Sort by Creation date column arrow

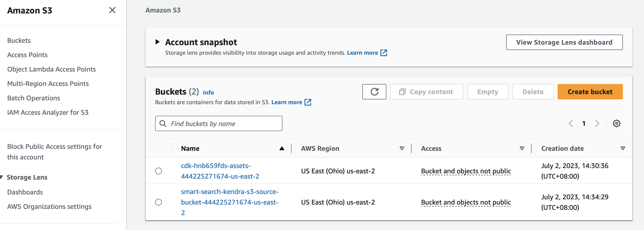(x=623, y=149)
